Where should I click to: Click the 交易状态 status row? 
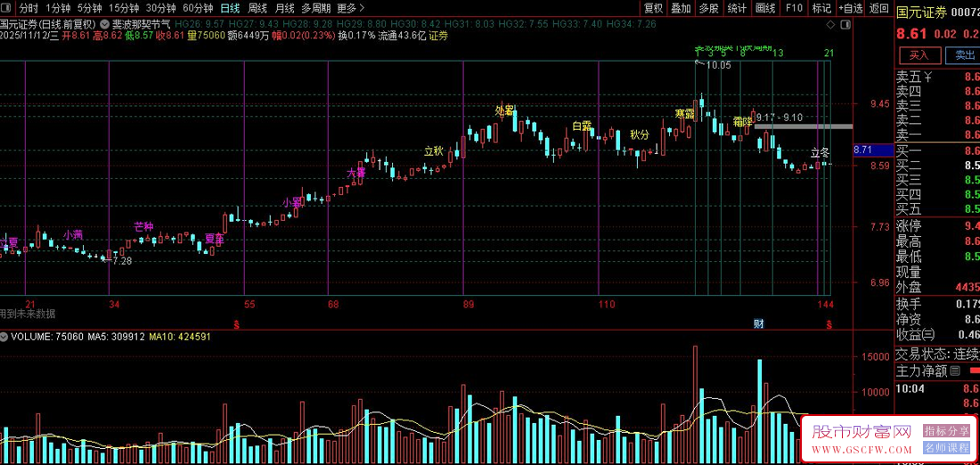[x=937, y=354]
